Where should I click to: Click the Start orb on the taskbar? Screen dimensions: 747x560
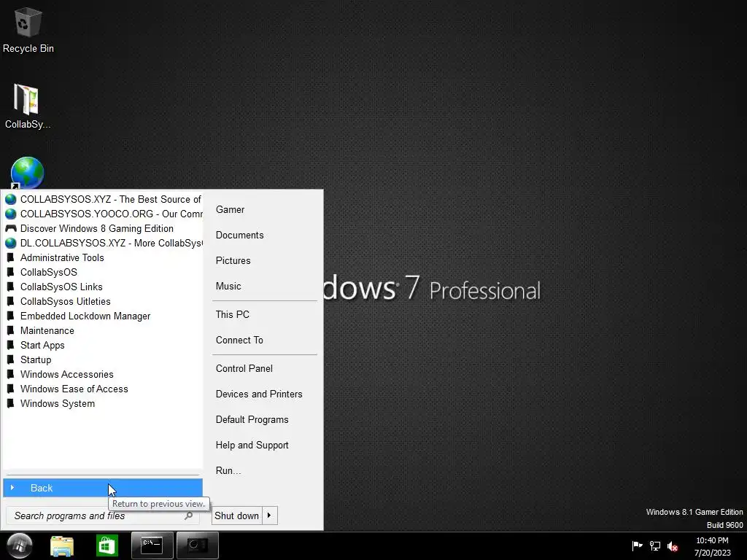point(20,545)
